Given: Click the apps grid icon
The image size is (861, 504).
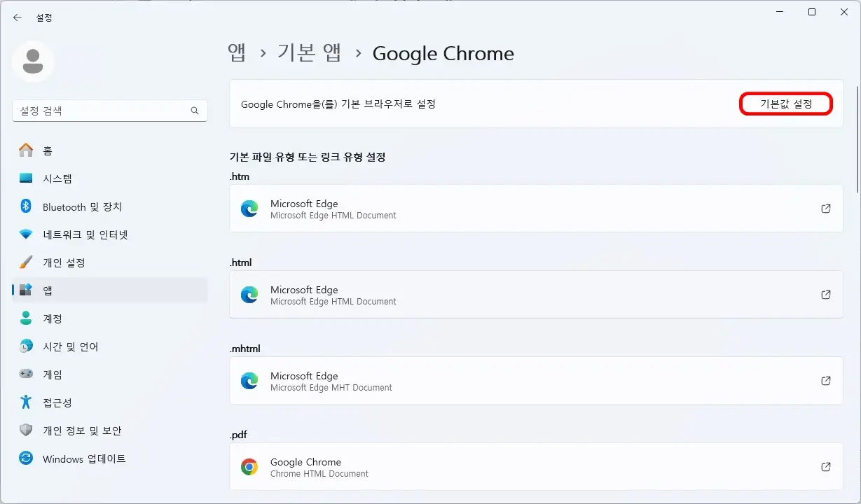Looking at the screenshot, I should (x=26, y=290).
